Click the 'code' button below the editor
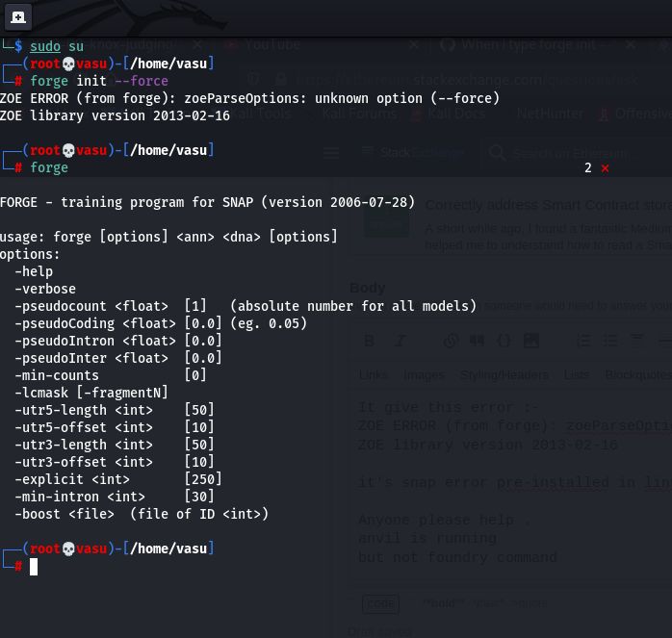 (380, 603)
